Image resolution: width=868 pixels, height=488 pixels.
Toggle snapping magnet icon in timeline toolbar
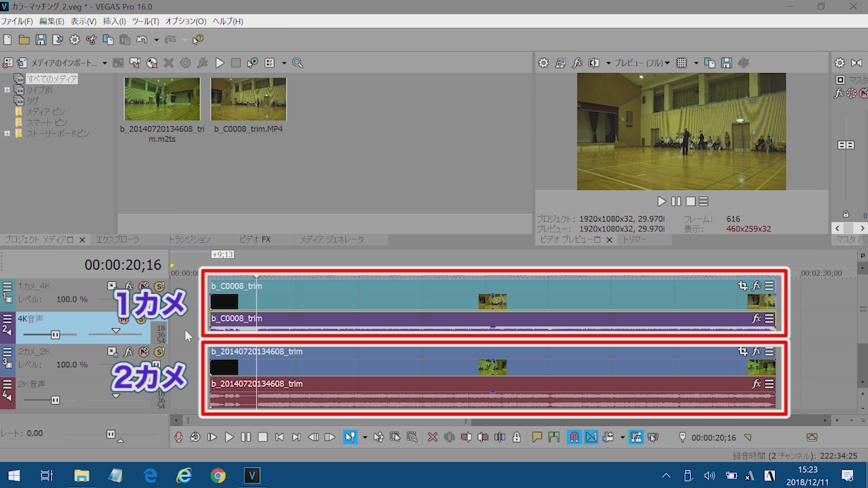(x=574, y=437)
